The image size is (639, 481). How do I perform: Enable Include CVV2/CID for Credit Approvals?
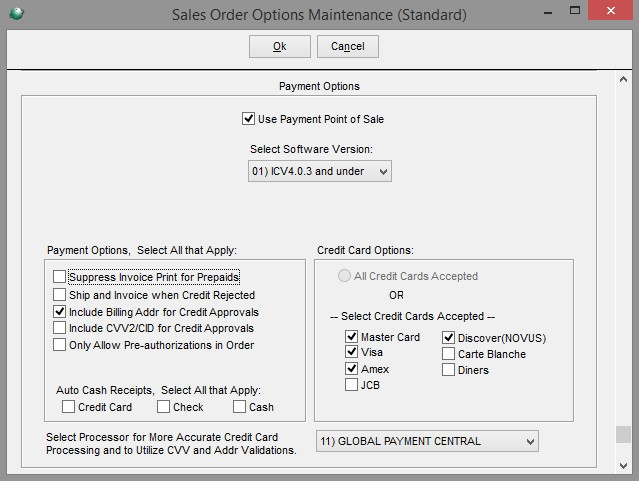tap(59, 328)
